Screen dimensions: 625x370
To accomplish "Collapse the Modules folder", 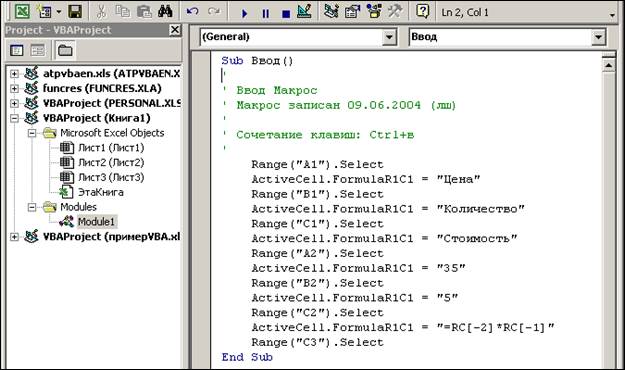I will (32, 207).
